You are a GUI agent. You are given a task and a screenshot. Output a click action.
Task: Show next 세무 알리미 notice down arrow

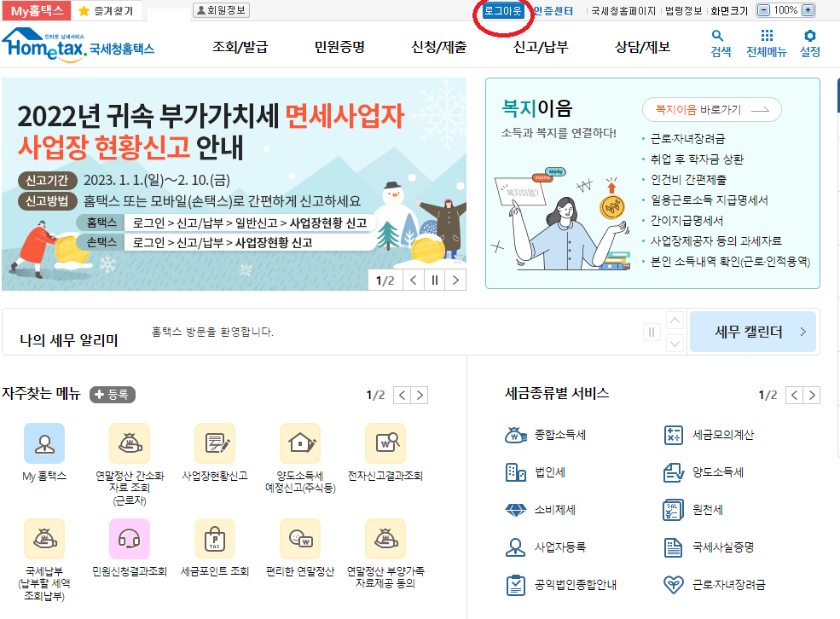[x=675, y=344]
